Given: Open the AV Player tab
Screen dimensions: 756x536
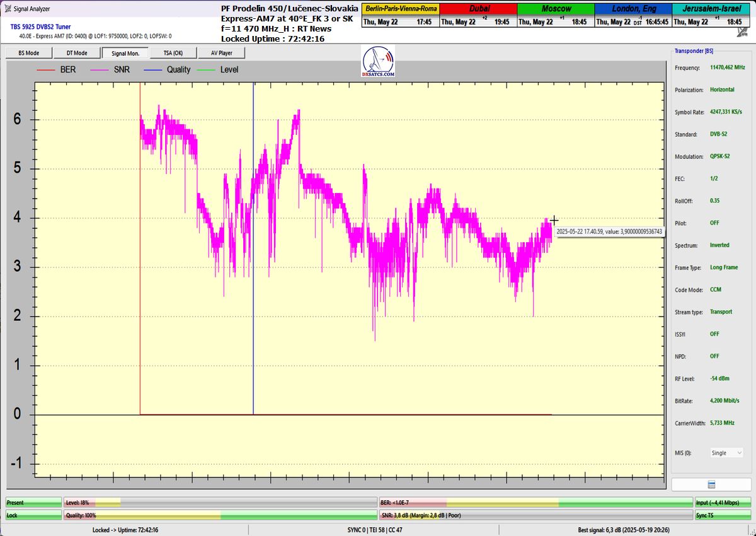Looking at the screenshot, I should [221, 53].
